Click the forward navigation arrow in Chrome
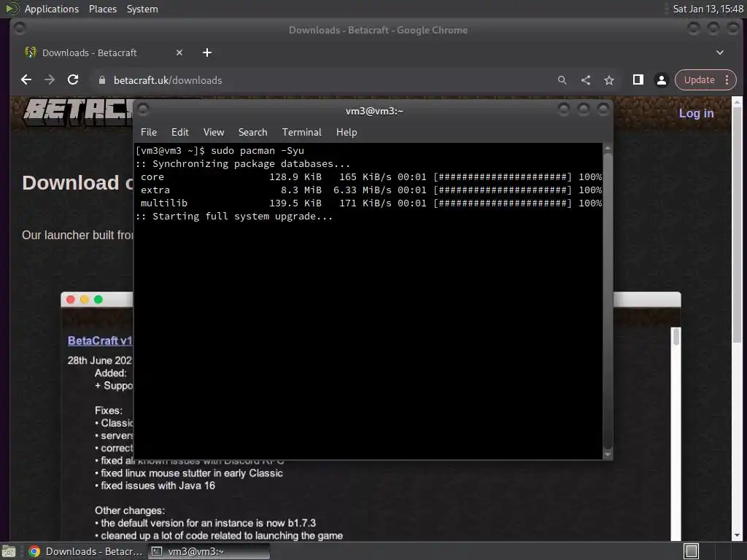 pyautogui.click(x=50, y=80)
